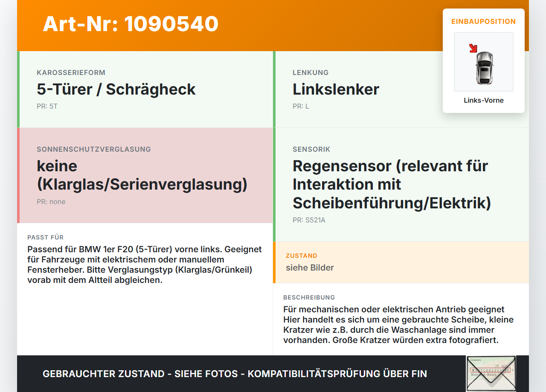Select the keine (Klarglas/Serienverglasung) value
The height and width of the screenshot is (392, 546).
142,175
